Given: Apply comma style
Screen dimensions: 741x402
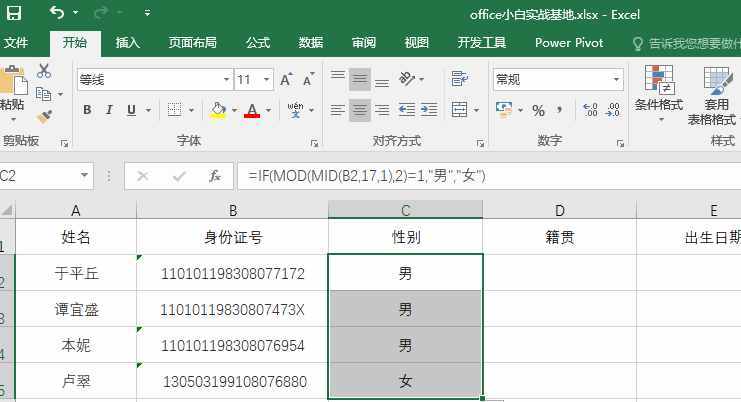Looking at the screenshot, I should tap(560, 110).
